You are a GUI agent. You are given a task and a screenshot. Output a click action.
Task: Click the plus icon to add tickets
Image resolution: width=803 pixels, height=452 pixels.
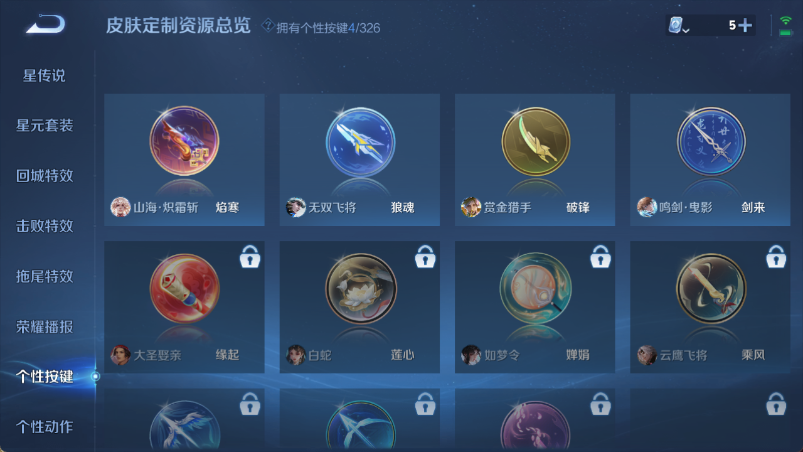[x=745, y=25]
